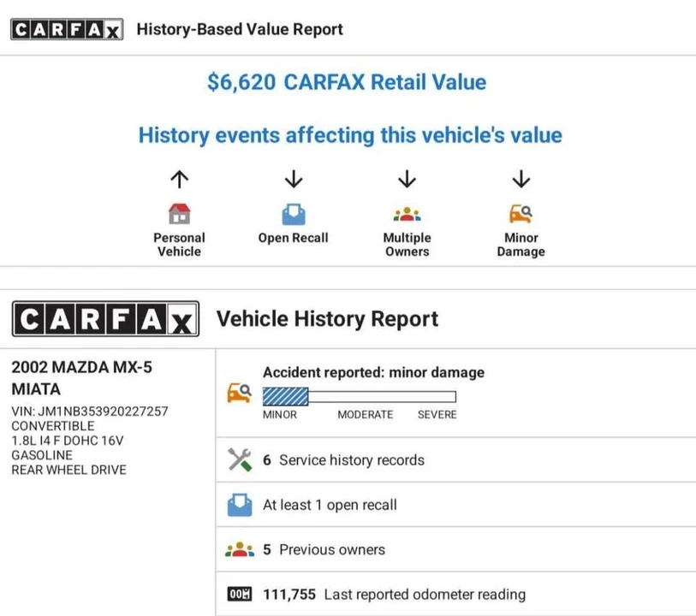The height and width of the screenshot is (616, 696).
Task: Click the History events affecting this vehicle's value heading
Action: [350, 135]
